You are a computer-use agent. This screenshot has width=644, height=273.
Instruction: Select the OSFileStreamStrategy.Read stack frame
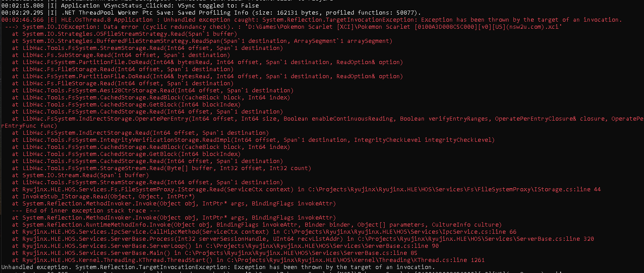pyautogui.click(x=124, y=34)
